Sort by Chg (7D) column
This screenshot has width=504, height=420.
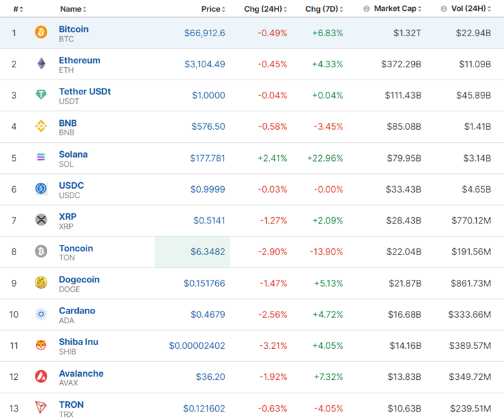click(324, 9)
